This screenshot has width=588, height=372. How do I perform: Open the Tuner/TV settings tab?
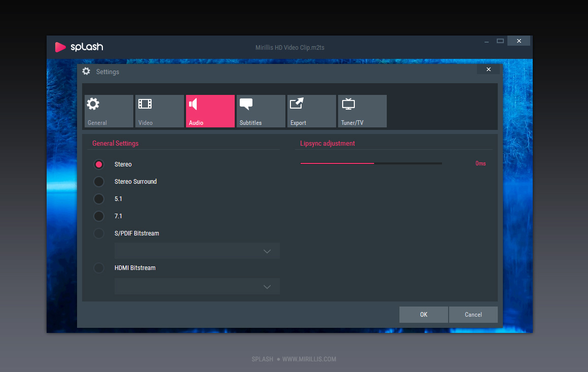(362, 111)
